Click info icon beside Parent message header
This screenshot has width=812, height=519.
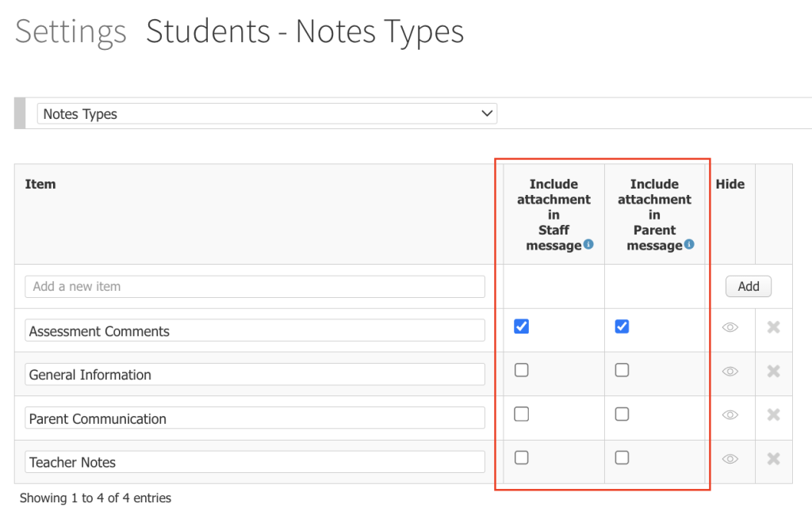pyautogui.click(x=689, y=244)
